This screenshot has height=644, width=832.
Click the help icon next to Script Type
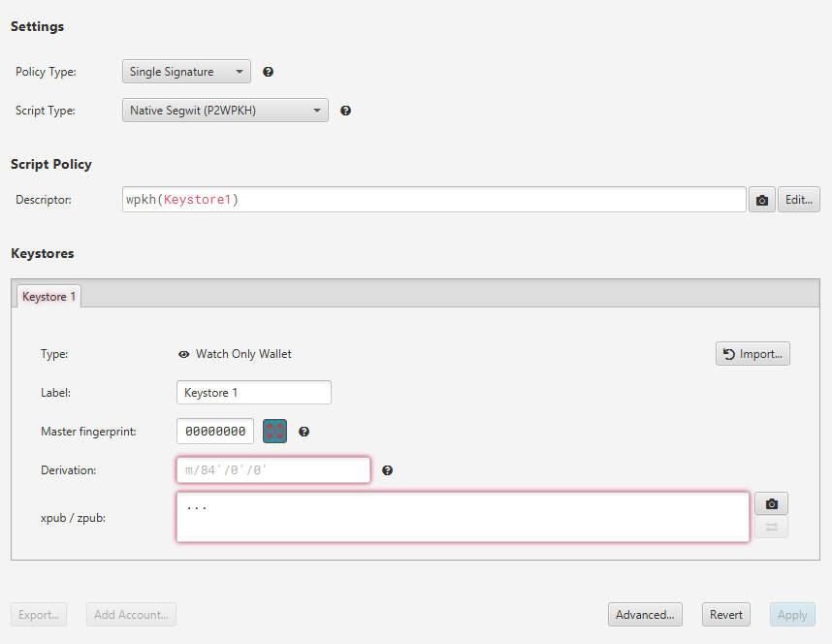[x=346, y=111]
